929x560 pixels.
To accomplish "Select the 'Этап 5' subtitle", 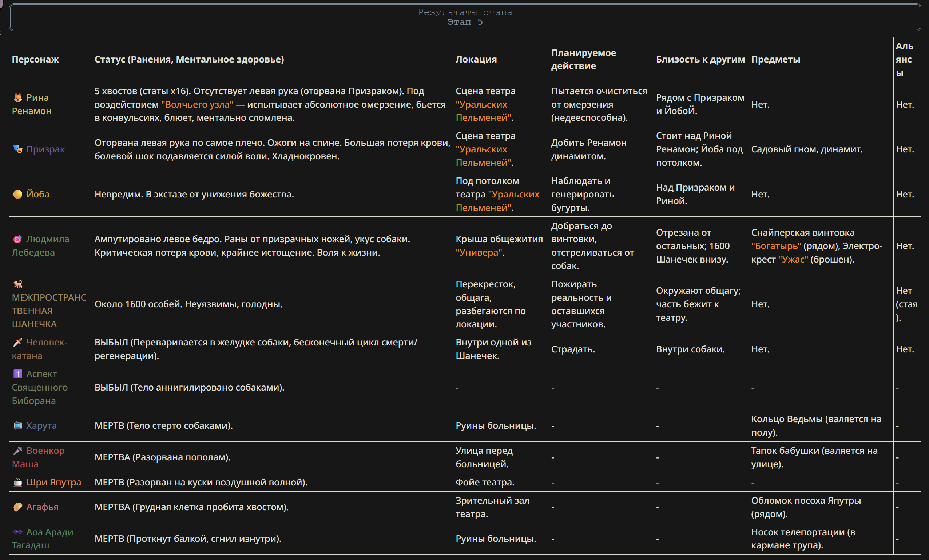I will coord(465,22).
